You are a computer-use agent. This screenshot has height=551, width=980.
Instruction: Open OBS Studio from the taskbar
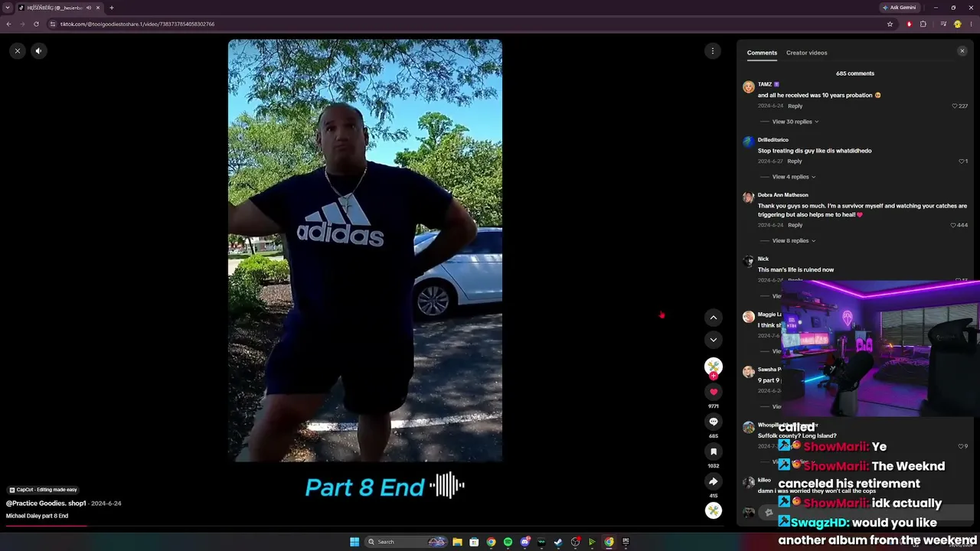[575, 542]
